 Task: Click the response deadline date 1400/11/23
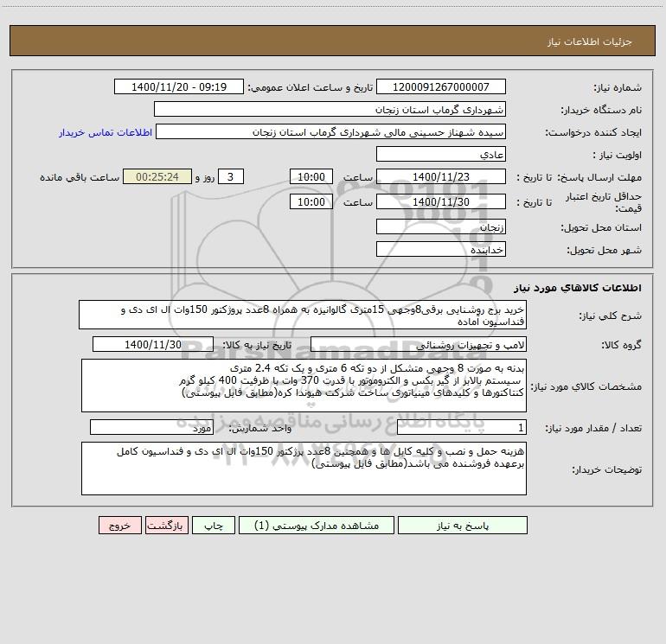[441, 176]
